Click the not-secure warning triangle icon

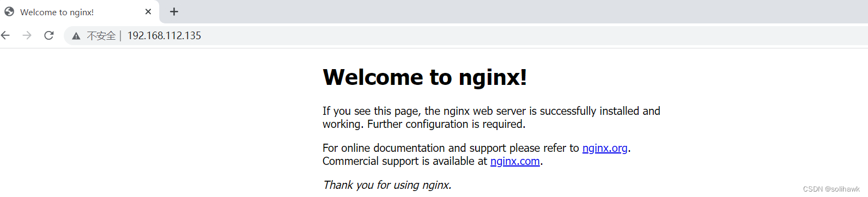(x=76, y=36)
